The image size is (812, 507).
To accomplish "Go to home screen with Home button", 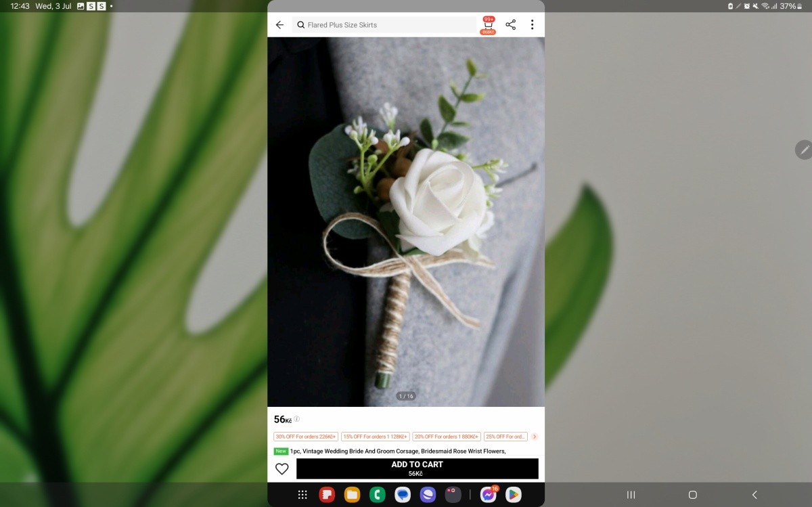I will (692, 495).
